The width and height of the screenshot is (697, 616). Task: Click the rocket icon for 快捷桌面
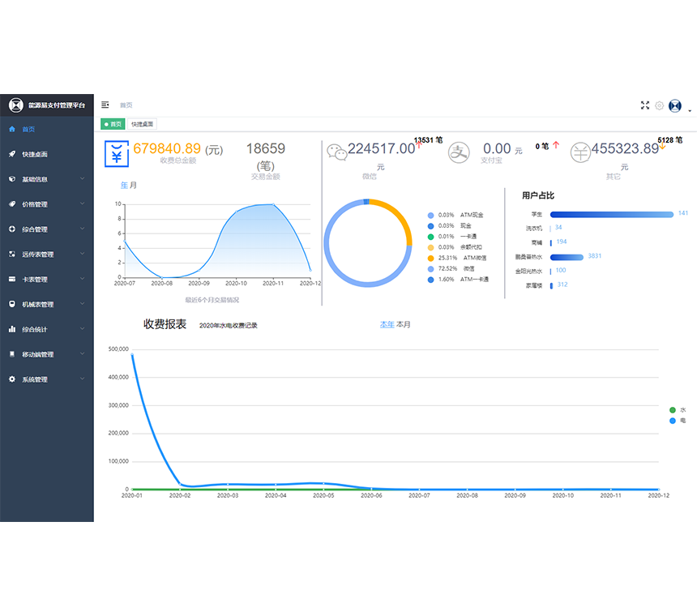[11, 154]
